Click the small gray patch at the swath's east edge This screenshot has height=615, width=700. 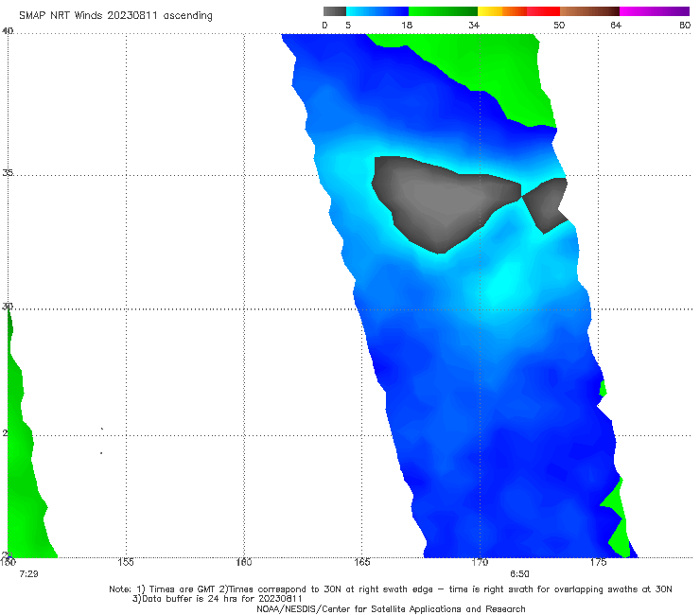click(547, 203)
